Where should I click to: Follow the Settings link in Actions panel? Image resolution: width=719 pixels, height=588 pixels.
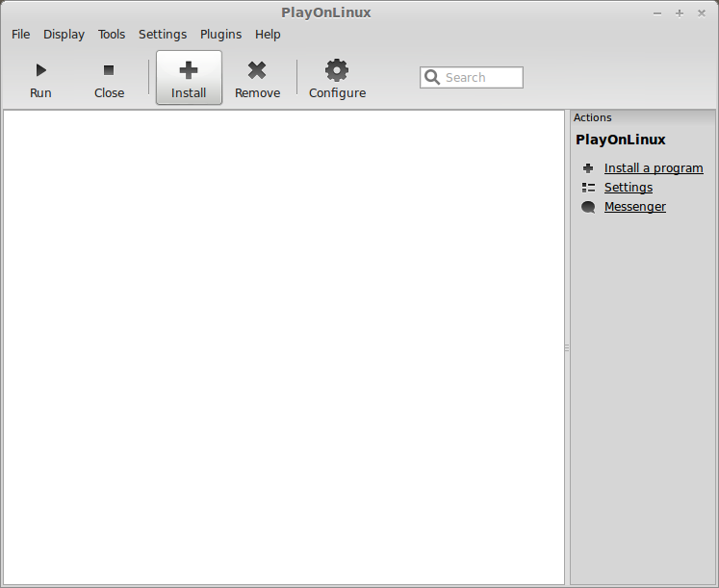[x=629, y=188]
